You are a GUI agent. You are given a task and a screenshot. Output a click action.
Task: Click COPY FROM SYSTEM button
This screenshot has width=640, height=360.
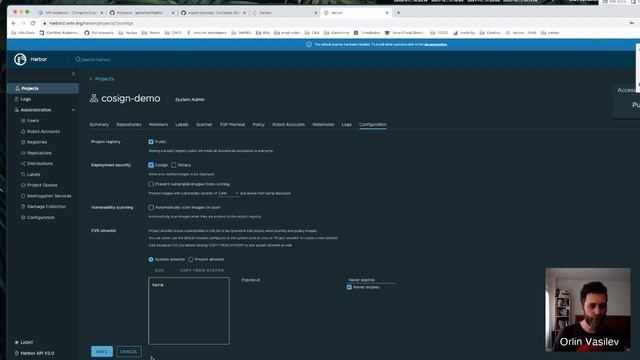click(x=202, y=270)
